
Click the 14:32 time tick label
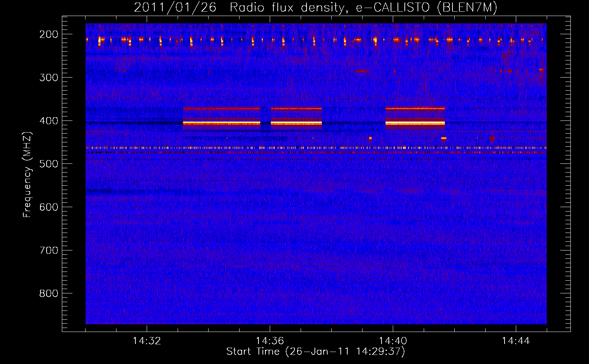pos(147,341)
